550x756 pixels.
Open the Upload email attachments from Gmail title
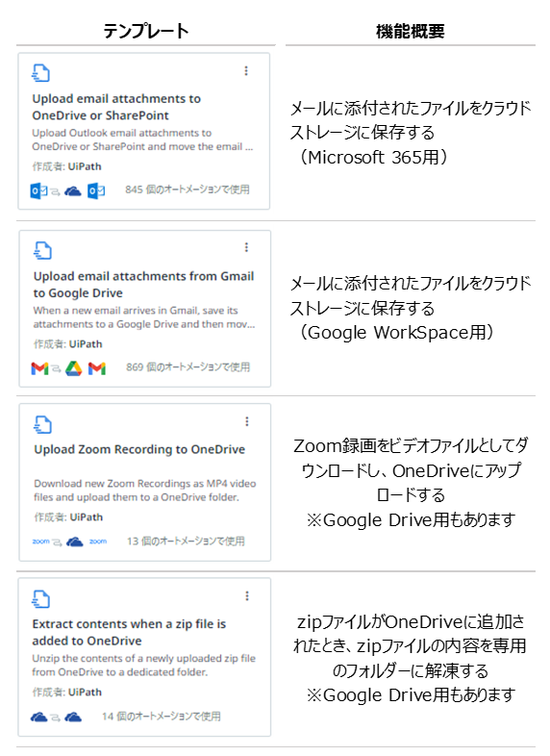pyautogui.click(x=143, y=285)
